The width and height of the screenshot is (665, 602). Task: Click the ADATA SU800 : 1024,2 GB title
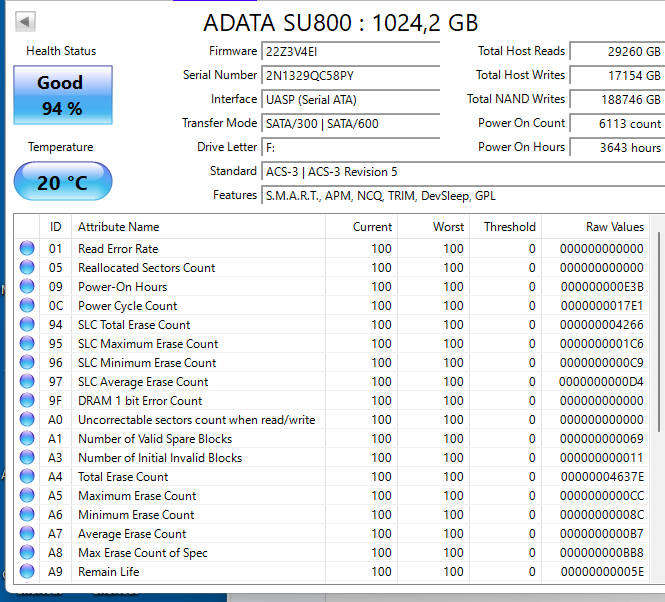tap(341, 22)
